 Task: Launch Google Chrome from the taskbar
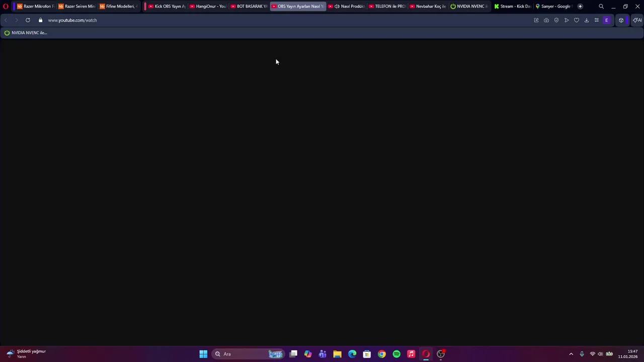(x=382, y=354)
